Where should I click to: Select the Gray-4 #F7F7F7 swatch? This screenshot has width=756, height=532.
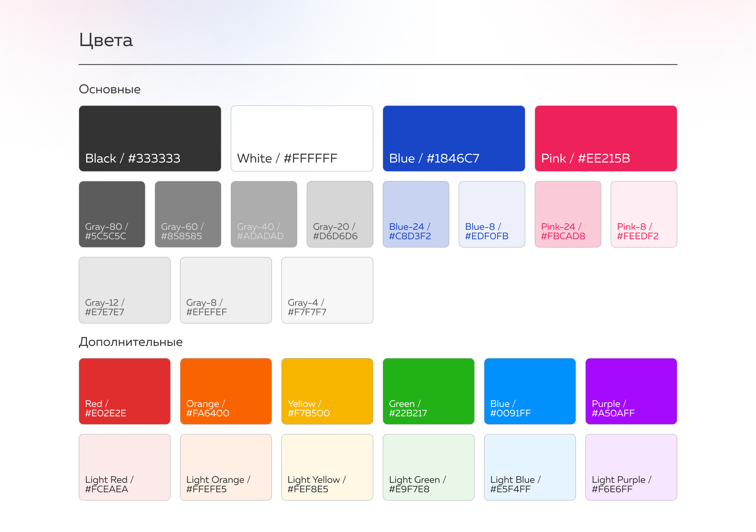[x=327, y=290]
